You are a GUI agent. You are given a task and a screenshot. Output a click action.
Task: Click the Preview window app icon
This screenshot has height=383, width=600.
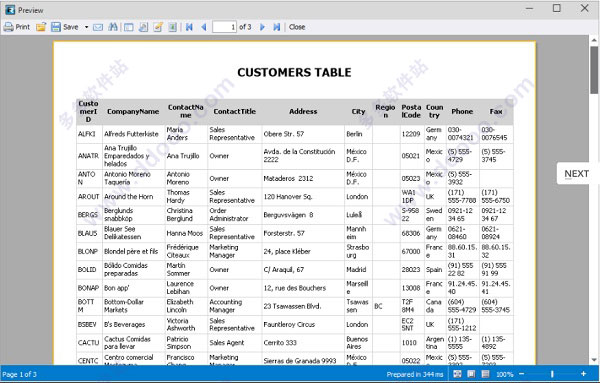click(x=10, y=10)
